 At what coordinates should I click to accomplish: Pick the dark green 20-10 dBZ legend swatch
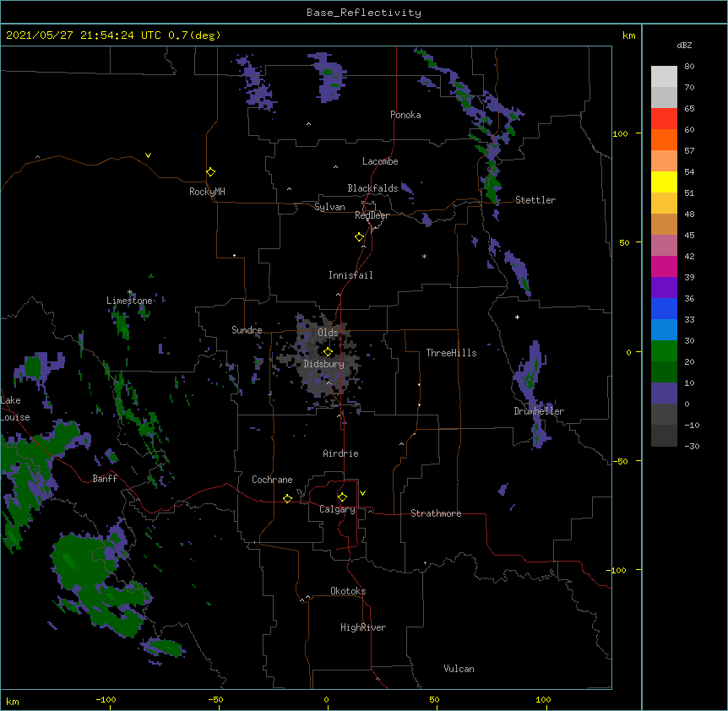coord(664,372)
